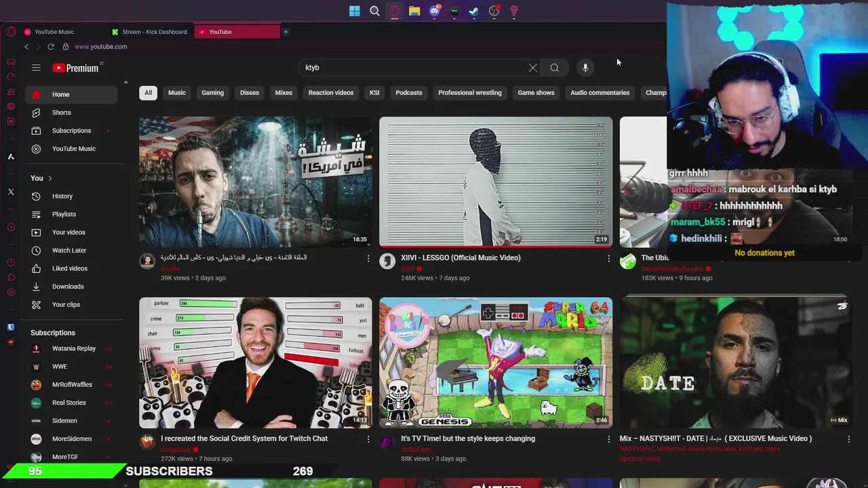
Task: Play the NASTYSHIT - DATE mix thumbnail
Action: click(x=736, y=363)
